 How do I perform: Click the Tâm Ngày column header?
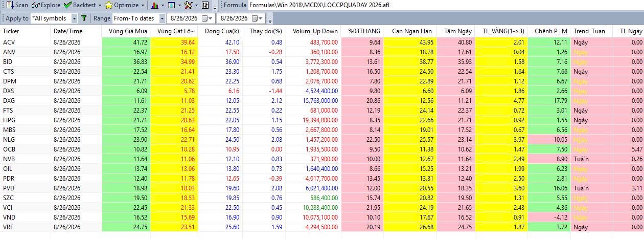(x=456, y=31)
